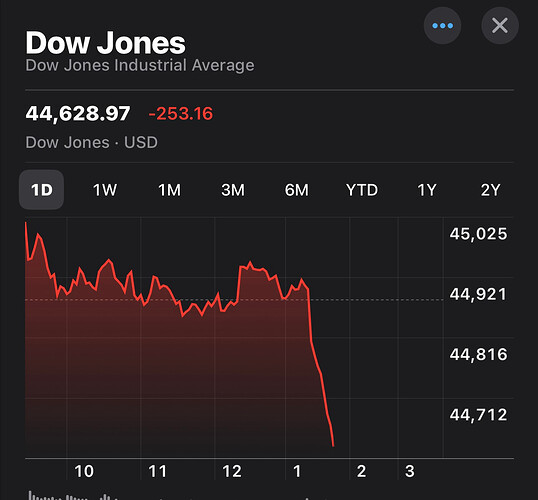The image size is (538, 500).
Task: Close the Dow Jones detail view
Action: (x=500, y=26)
